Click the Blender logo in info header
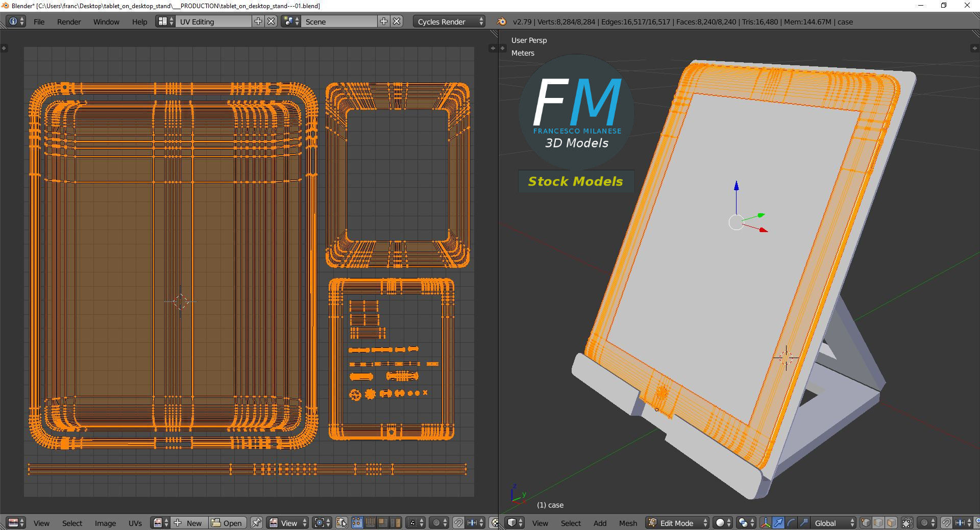 502,21
